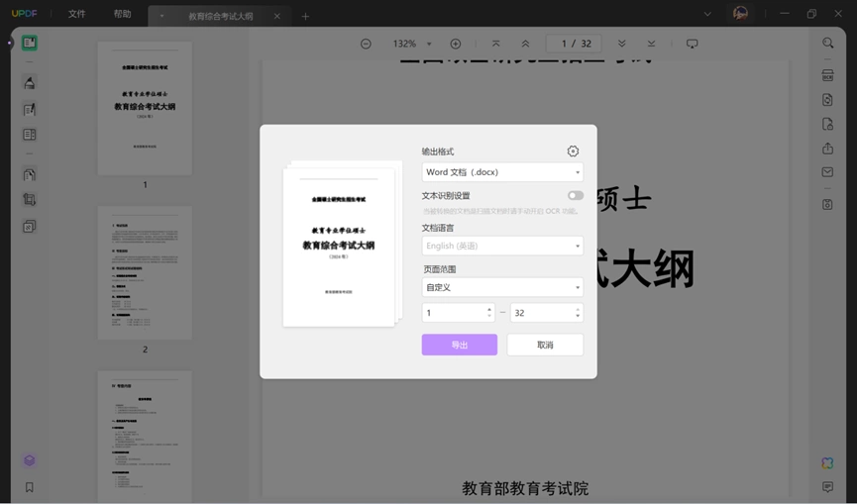The width and height of the screenshot is (857, 504).
Task: Click the zoom out minus icon
Action: point(366,44)
